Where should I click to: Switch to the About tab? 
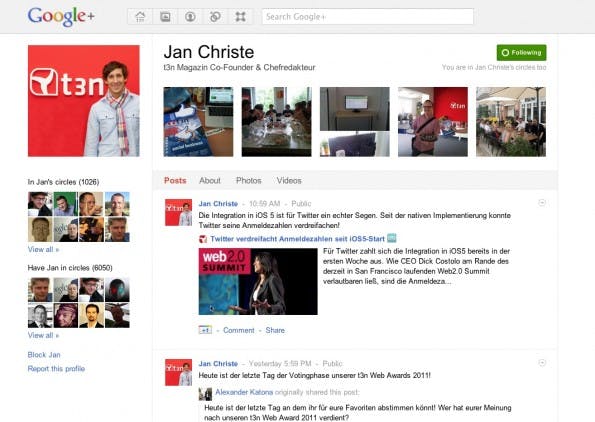(210, 181)
